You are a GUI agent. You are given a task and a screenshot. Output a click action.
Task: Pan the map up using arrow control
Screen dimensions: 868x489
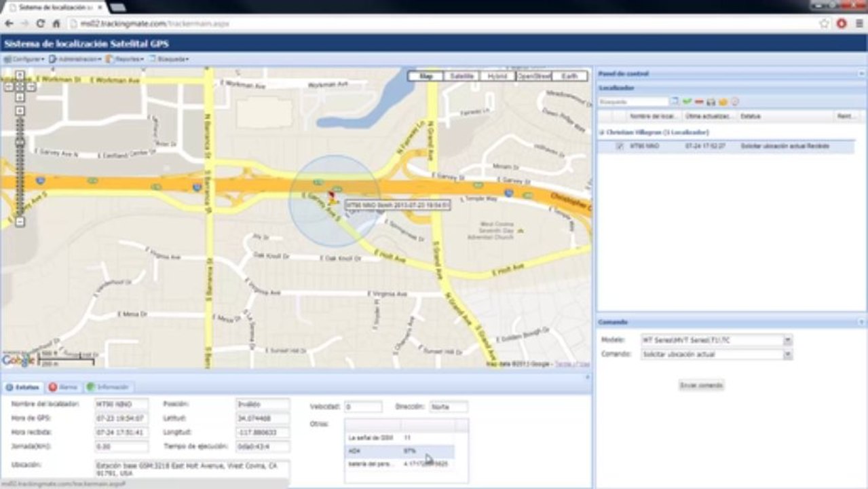pyautogui.click(x=20, y=75)
